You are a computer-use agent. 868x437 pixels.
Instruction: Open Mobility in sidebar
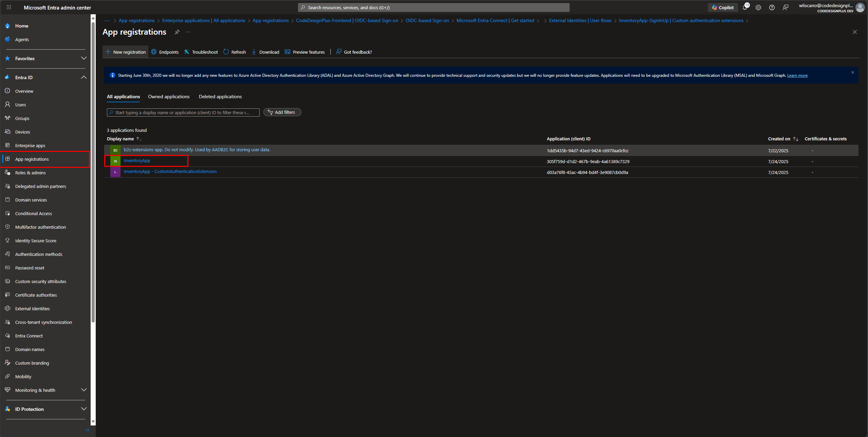coord(23,377)
